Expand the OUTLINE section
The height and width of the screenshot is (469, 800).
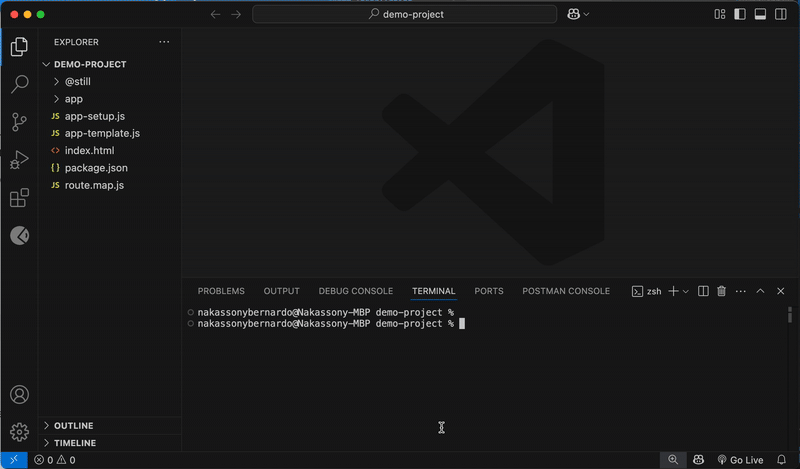pos(110,426)
